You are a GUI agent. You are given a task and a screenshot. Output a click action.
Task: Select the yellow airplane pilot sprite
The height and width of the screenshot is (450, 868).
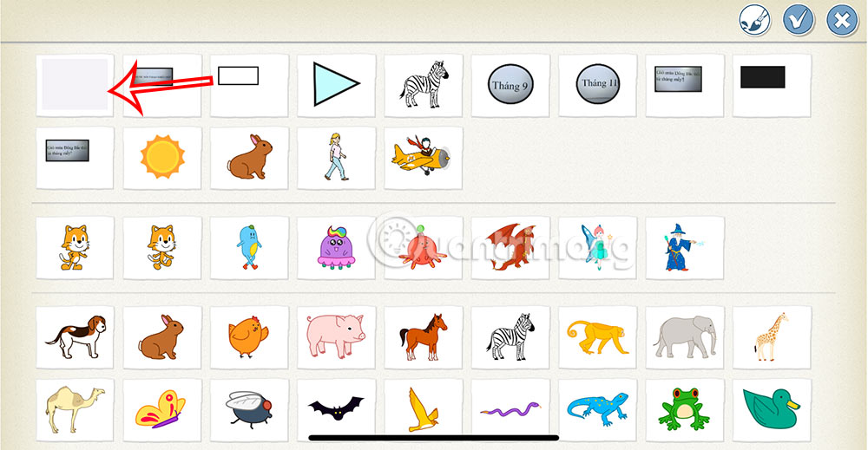(x=424, y=158)
